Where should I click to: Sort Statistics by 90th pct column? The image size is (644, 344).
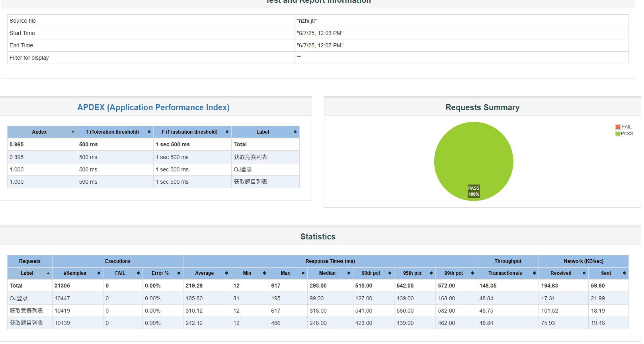point(373,273)
